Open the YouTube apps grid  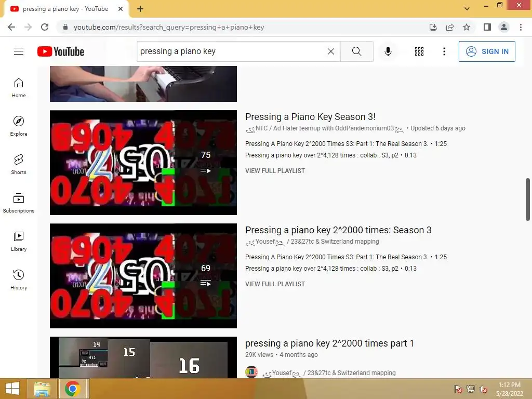(419, 51)
